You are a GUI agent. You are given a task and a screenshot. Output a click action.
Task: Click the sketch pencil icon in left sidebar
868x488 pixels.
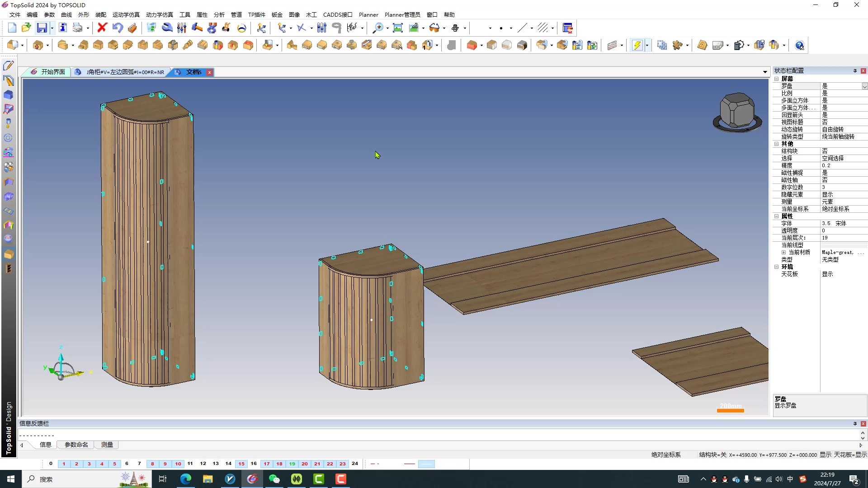tap(8, 66)
